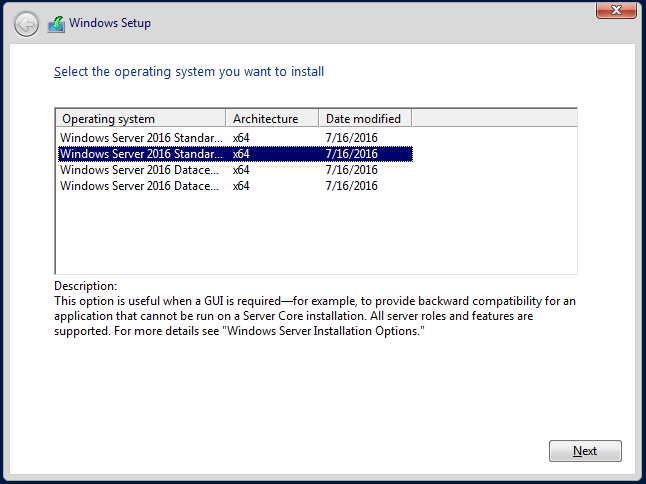This screenshot has height=484, width=646.
Task: Click the Next button
Action: tap(585, 451)
